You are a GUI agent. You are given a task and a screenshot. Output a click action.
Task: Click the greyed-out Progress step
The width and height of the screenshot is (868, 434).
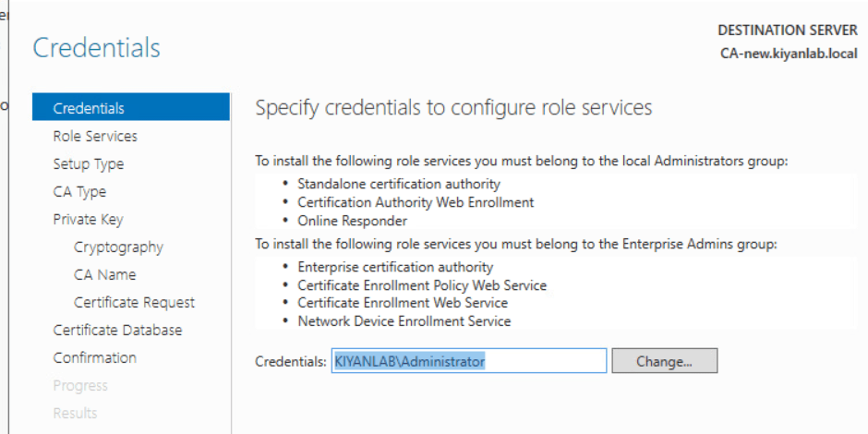pyautogui.click(x=80, y=385)
